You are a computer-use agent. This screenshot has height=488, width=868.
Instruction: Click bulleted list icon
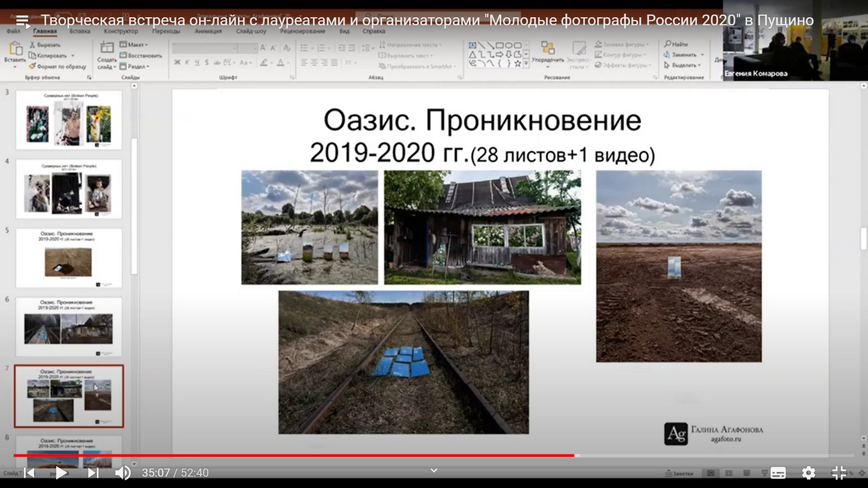tap(305, 48)
